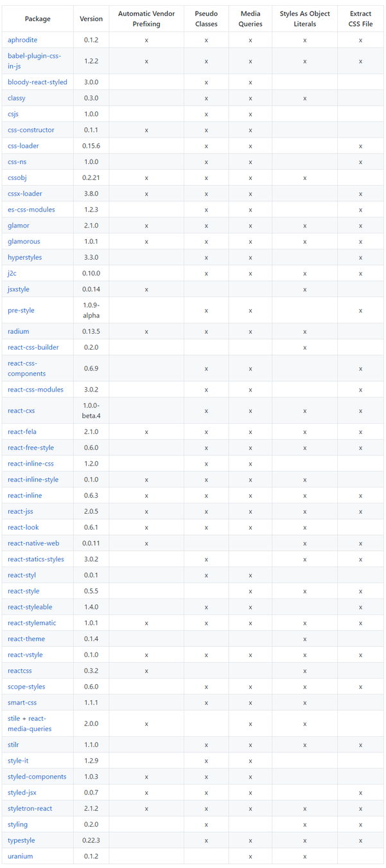This screenshot has width=386, height=868.
Task: Open the react-inline-css link
Action: 31,464
